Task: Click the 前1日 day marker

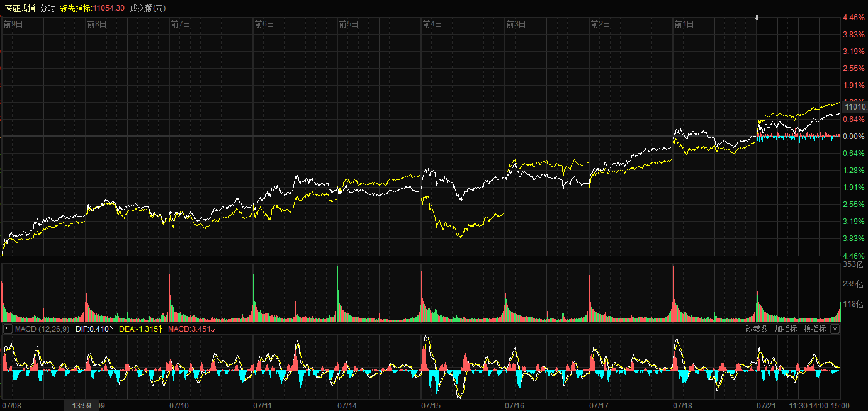Action: point(684,25)
